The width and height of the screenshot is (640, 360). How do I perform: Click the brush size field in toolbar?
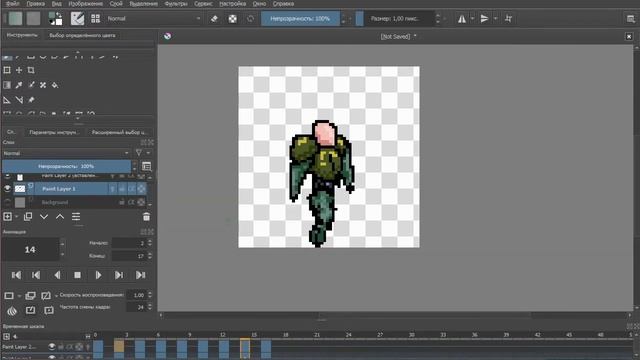tap(395, 18)
